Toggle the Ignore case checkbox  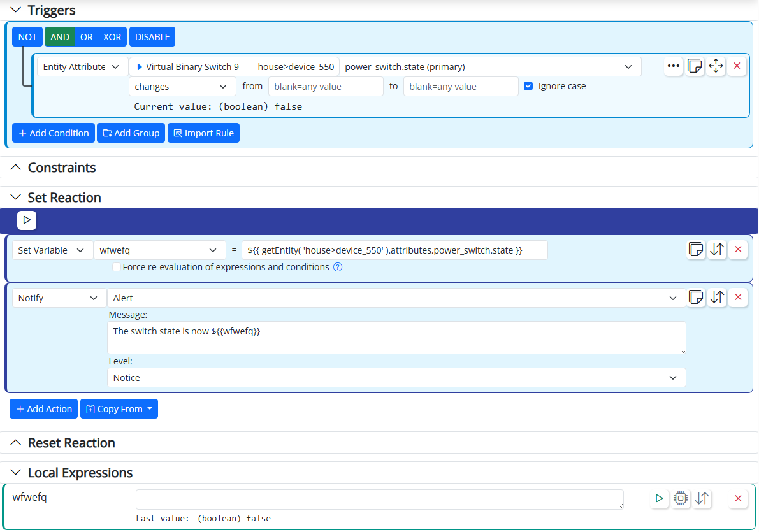[528, 86]
